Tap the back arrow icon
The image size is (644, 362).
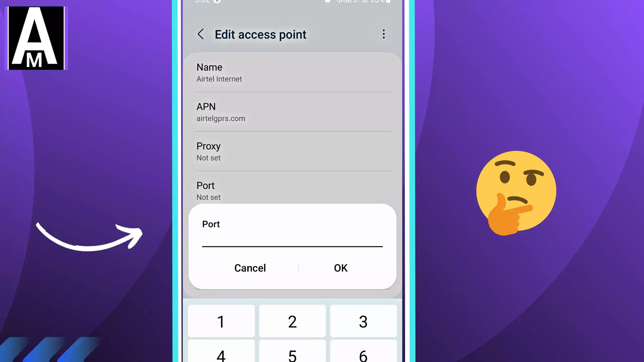coord(200,34)
